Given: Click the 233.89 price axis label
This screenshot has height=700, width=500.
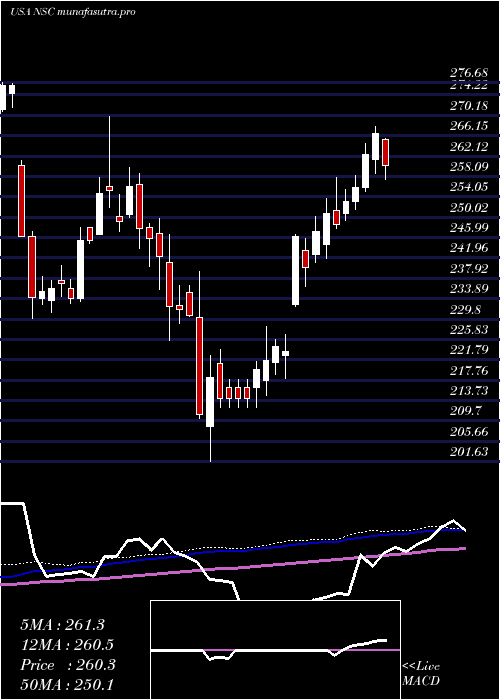Looking at the screenshot, I should tap(468, 289).
